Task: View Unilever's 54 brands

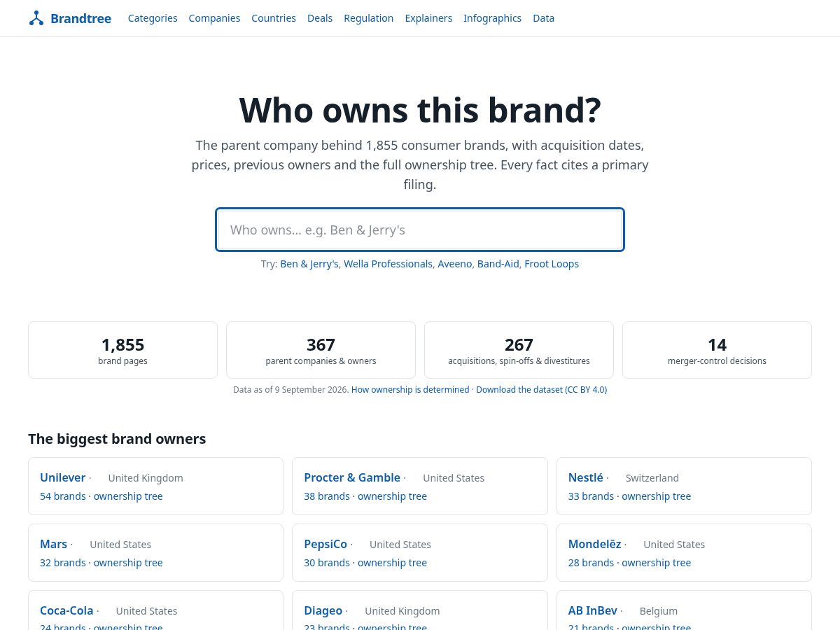Action: tap(62, 496)
